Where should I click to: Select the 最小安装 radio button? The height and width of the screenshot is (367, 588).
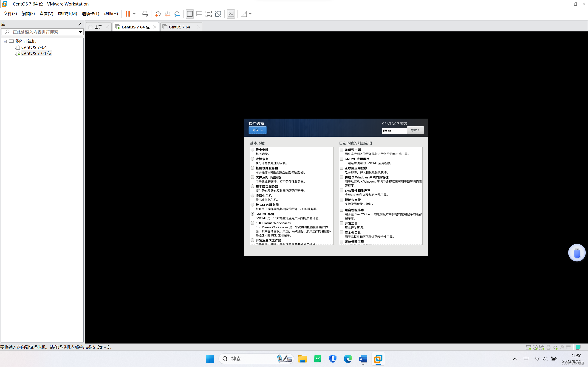(x=252, y=150)
